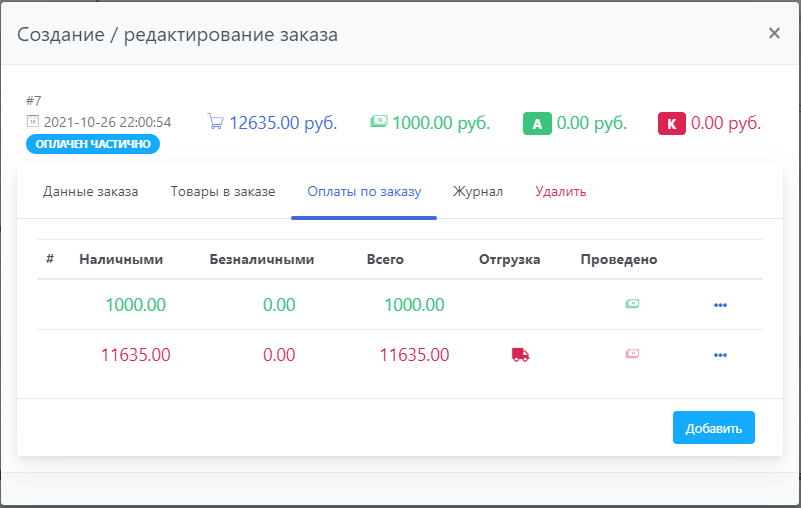Open the 'Товары в заказе' tab
The width and height of the screenshot is (801, 508).
[x=222, y=191]
